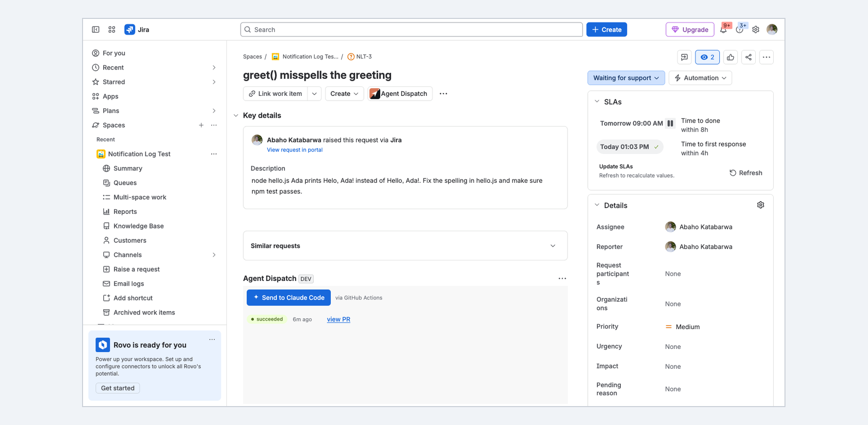
Task: Open Link work item dropdown arrow
Action: pyautogui.click(x=315, y=93)
